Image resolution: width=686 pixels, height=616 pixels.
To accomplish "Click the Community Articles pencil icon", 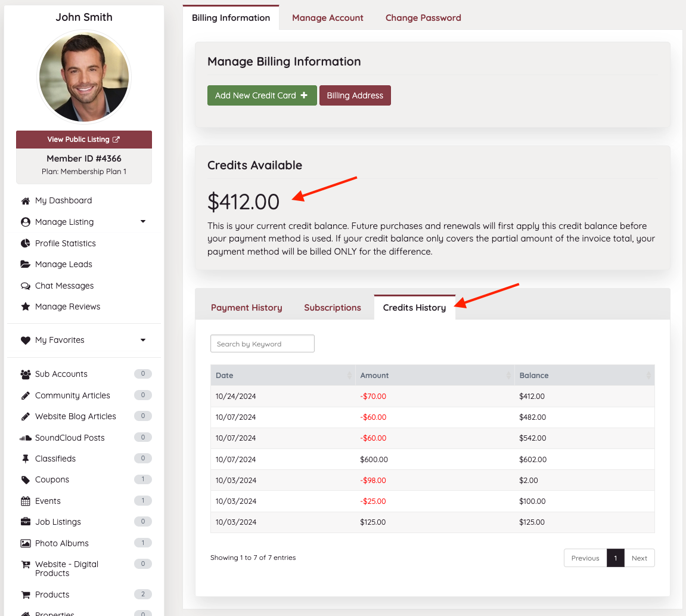I will (x=26, y=396).
